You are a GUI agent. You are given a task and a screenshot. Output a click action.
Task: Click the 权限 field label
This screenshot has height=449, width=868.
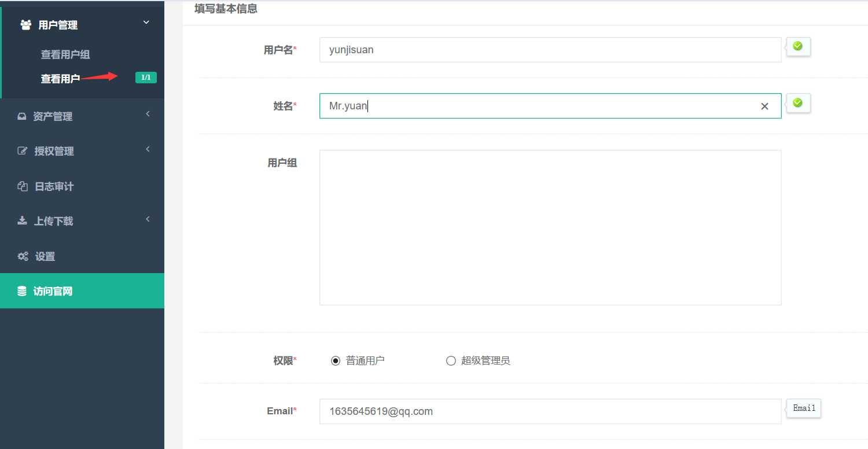[x=285, y=360]
